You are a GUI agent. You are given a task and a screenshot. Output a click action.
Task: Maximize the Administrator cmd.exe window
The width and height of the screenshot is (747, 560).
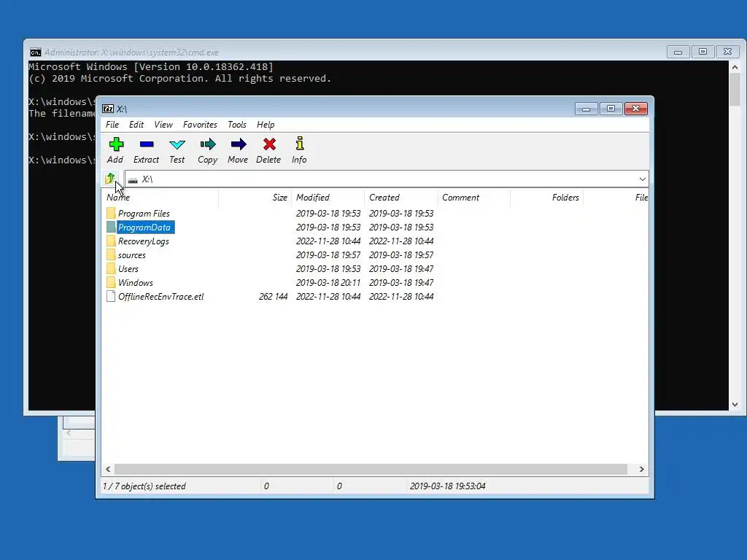[703, 52]
